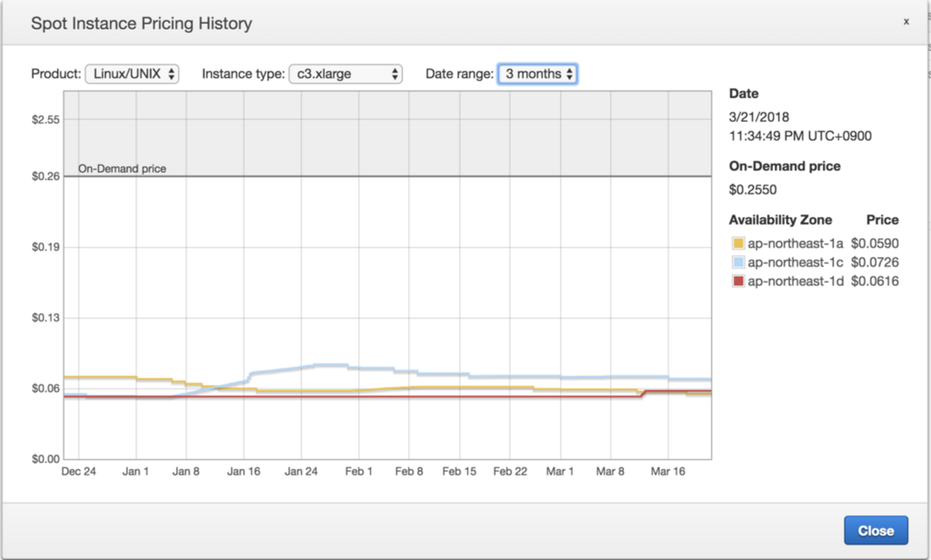Click the $0.26 y-axis label
The width and height of the screenshot is (931, 560).
click(45, 176)
